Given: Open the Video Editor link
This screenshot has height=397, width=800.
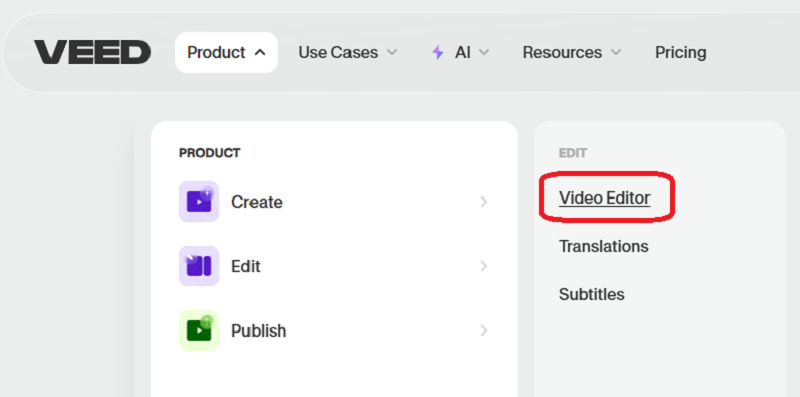Looking at the screenshot, I should [605, 197].
